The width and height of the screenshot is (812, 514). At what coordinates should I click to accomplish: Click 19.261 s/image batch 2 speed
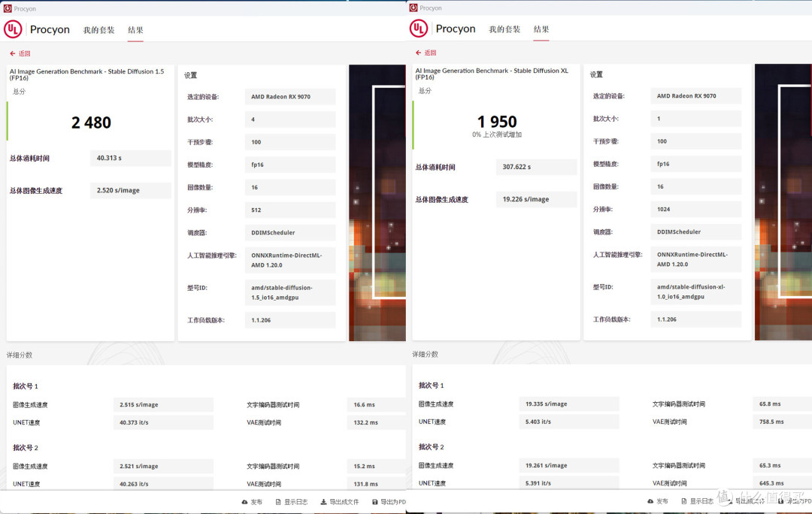coord(569,465)
